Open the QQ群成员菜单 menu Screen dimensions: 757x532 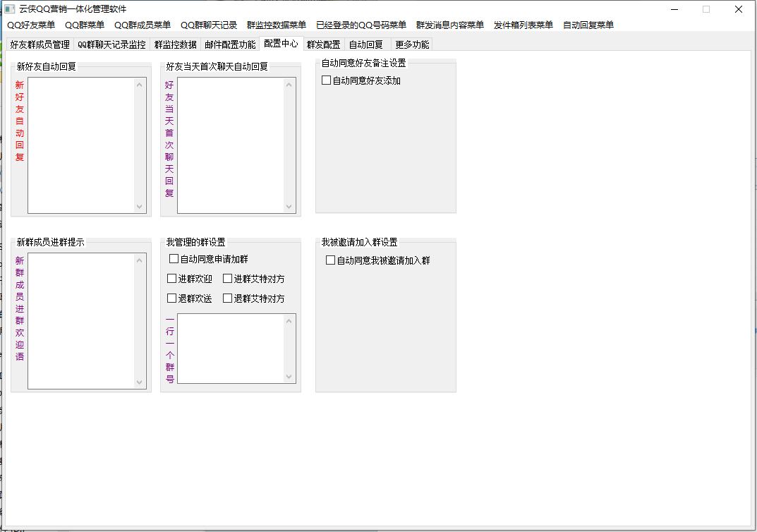[143, 25]
